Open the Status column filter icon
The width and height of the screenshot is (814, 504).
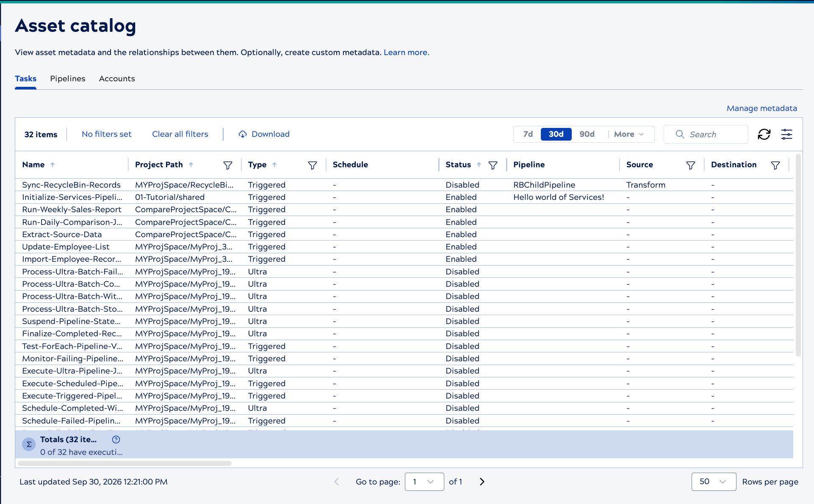pyautogui.click(x=493, y=165)
